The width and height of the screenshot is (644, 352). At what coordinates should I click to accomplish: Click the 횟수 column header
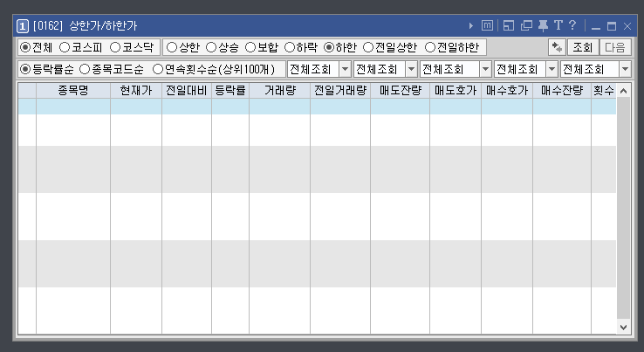(x=603, y=91)
